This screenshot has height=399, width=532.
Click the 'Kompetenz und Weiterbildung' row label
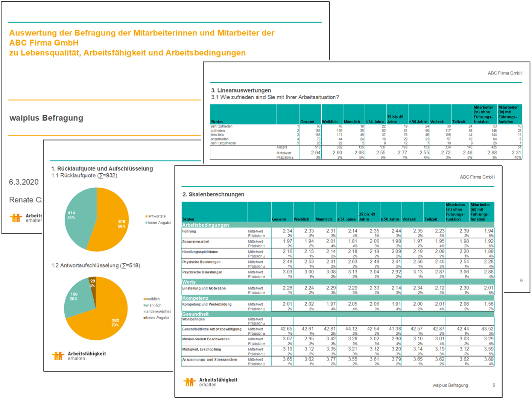point(207,304)
